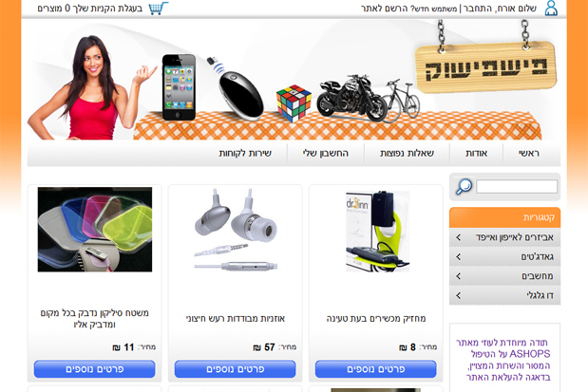588x392 pixels.
Task: Expand the אביזרים לאייפון ואייפד category
Action: [x=504, y=237]
